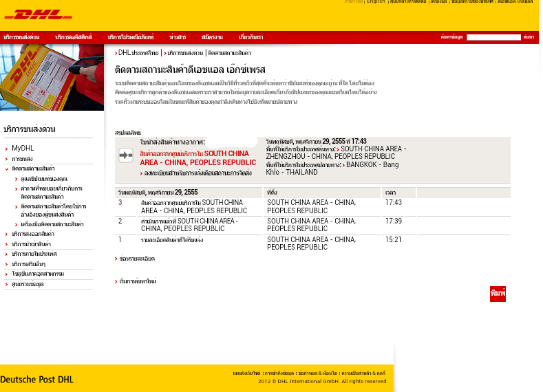Expand บริการส่งออกสินค้า in the sidebar
This screenshot has height=392, width=543.
[x=33, y=234]
